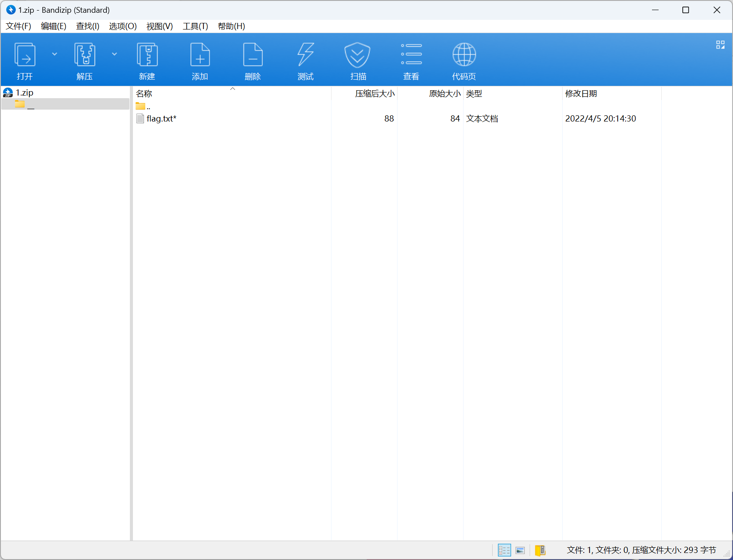The image size is (733, 560).
Task: Minimize the Bandizip window
Action: (655, 10)
